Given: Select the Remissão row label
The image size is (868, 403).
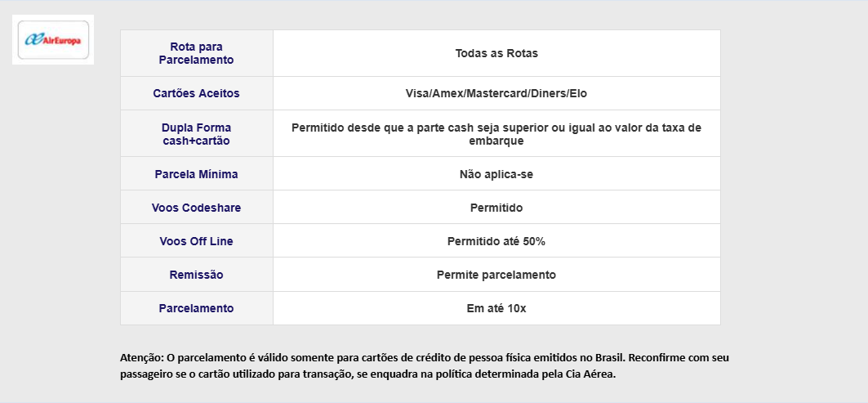Looking at the screenshot, I should (197, 275).
